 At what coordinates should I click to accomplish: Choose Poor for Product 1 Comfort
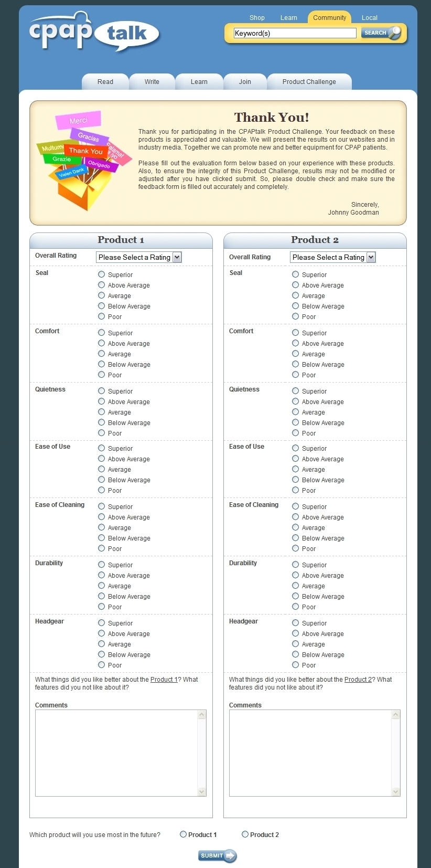point(102,375)
